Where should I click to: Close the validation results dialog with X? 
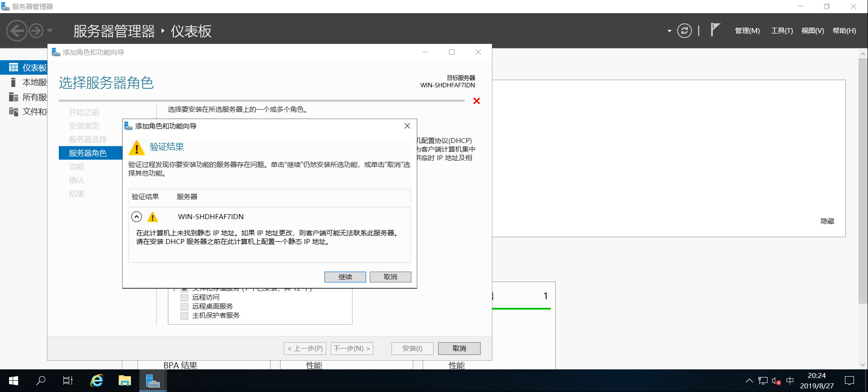pyautogui.click(x=407, y=126)
